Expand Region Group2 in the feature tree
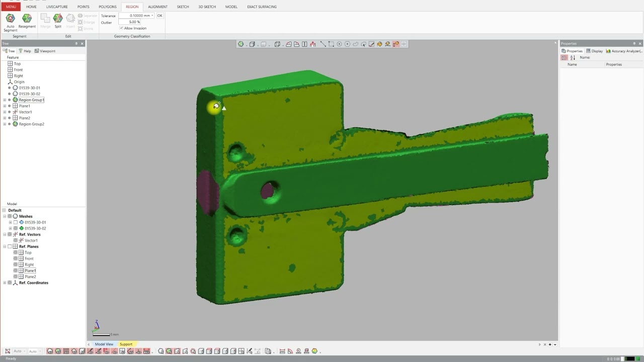 (x=5, y=124)
